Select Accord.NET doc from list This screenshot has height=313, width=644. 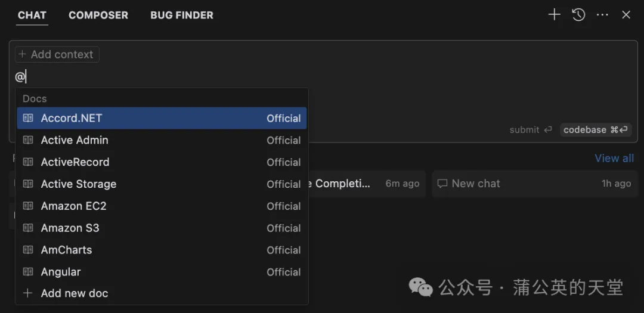click(x=162, y=118)
